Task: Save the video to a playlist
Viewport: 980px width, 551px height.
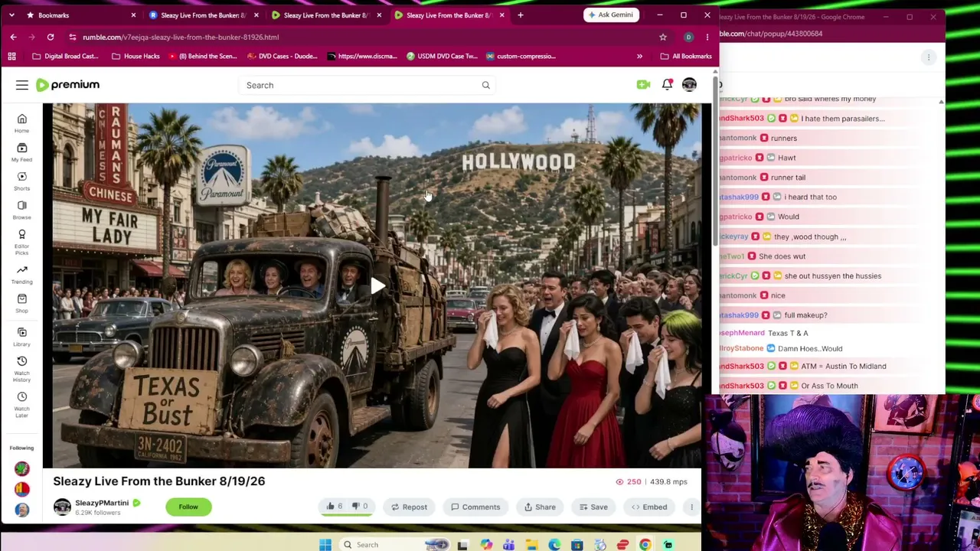Action: pos(593,507)
